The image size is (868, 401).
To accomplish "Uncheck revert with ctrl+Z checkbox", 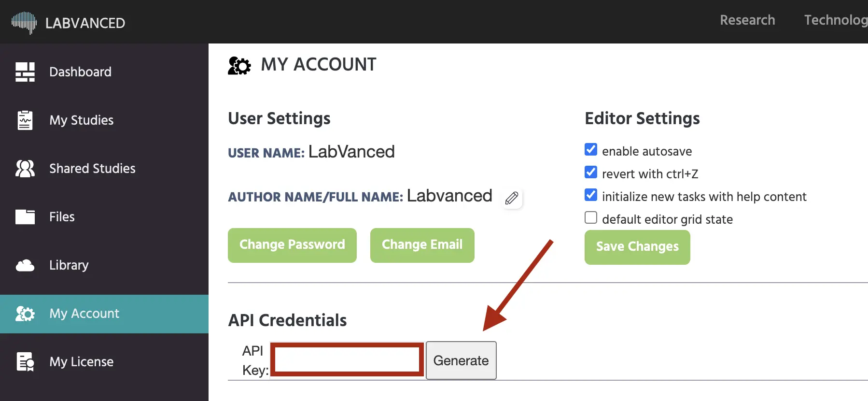I will click(x=591, y=172).
